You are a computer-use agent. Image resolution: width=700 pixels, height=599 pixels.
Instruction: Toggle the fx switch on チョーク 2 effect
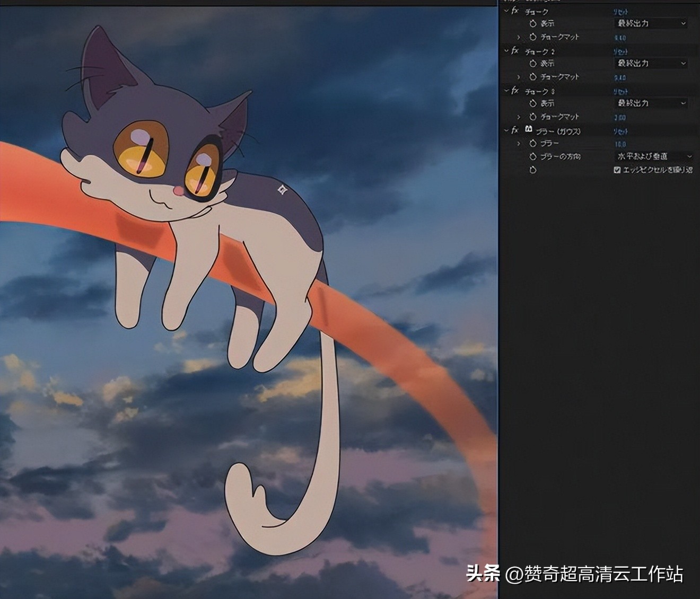(514, 51)
